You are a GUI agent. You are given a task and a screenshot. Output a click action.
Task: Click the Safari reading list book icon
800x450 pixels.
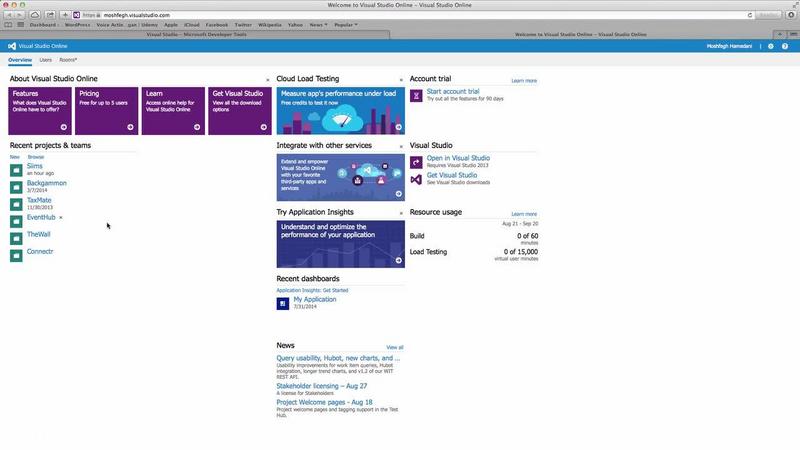click(8, 24)
